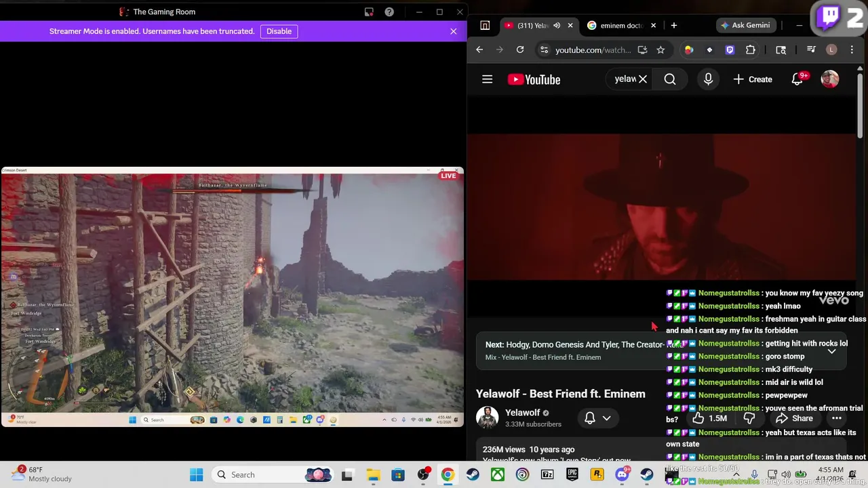The width and height of the screenshot is (868, 488).
Task: Show hidden system tray icons chevron
Action: (x=736, y=474)
